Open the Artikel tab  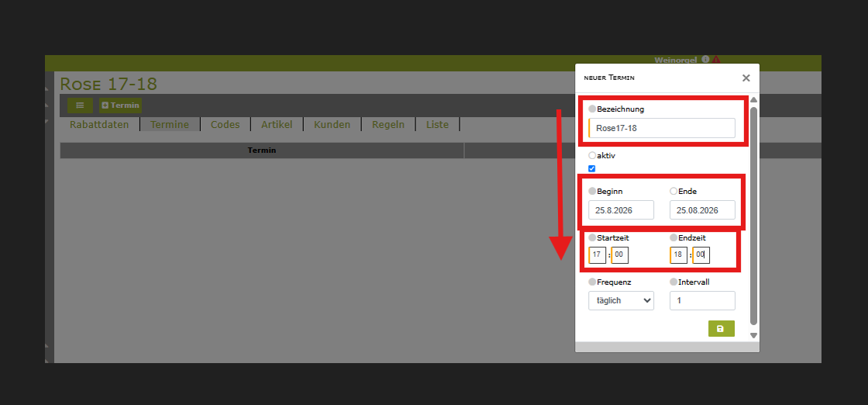click(x=277, y=125)
